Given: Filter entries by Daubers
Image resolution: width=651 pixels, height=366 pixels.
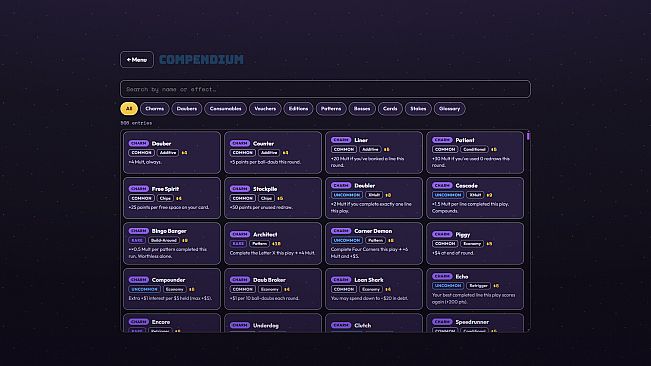Looking at the screenshot, I should click(187, 109).
